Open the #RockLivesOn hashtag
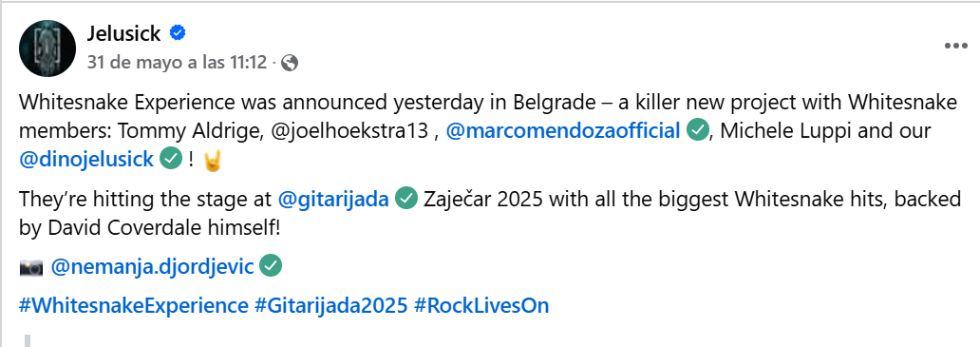The height and width of the screenshot is (347, 980). (481, 306)
